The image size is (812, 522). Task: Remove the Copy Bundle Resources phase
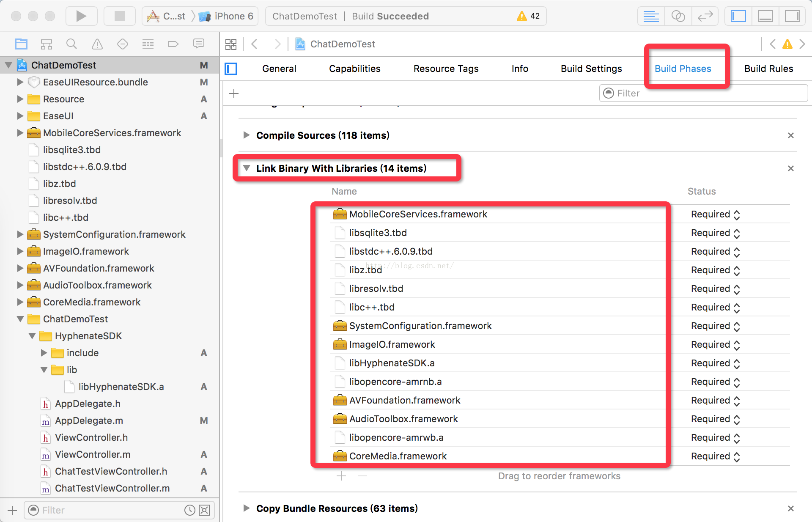pos(790,508)
